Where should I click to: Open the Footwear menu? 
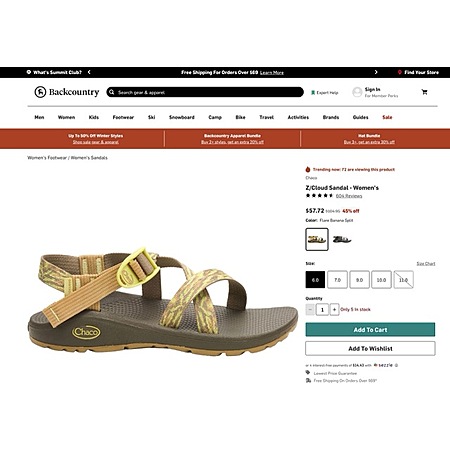click(123, 117)
